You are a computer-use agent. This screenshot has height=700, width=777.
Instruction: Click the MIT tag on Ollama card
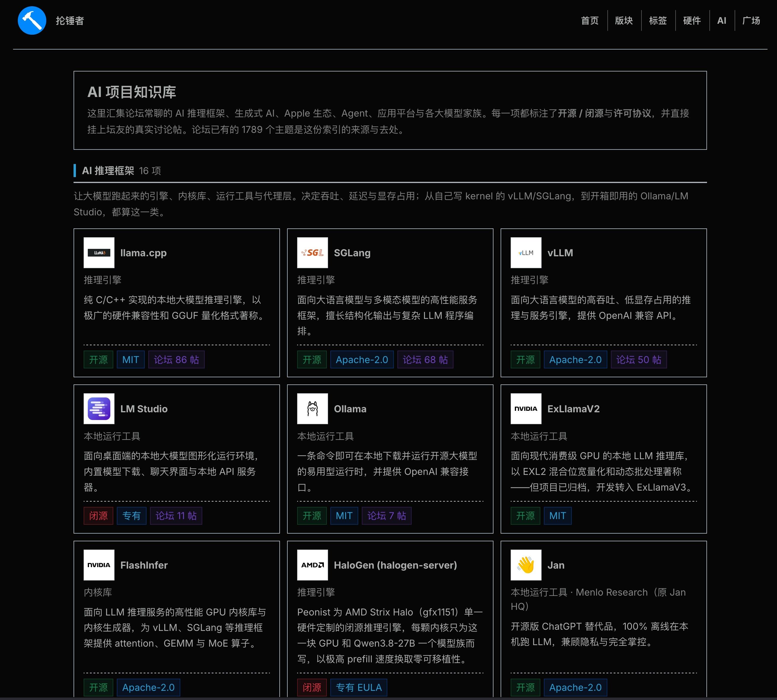point(344,516)
